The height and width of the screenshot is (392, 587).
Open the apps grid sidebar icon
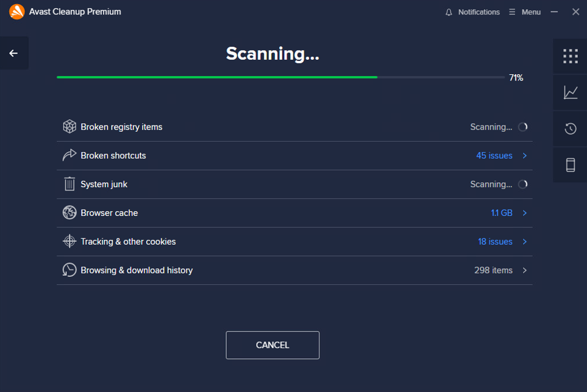point(570,56)
